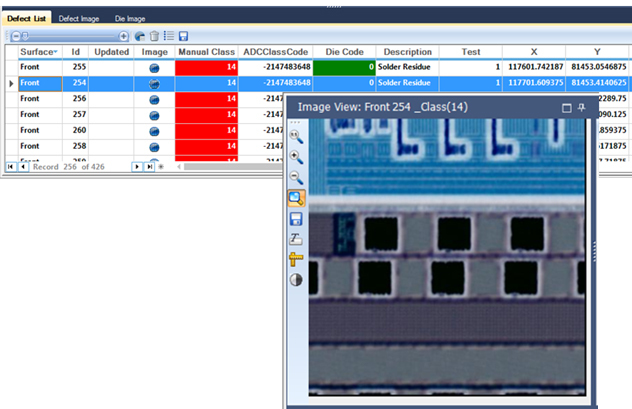Click the delete trash icon in Defect List toolbar

pos(154,35)
